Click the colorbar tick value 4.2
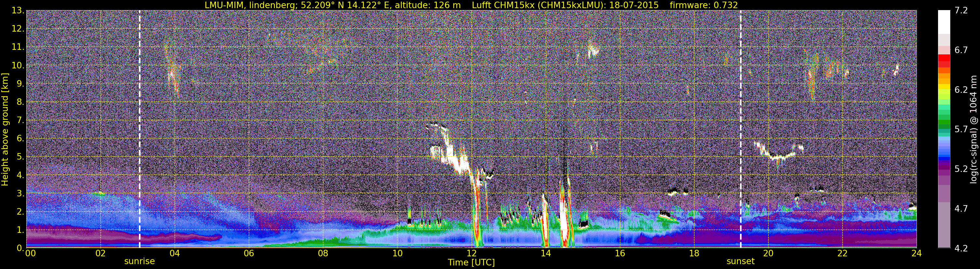 pyautogui.click(x=961, y=248)
